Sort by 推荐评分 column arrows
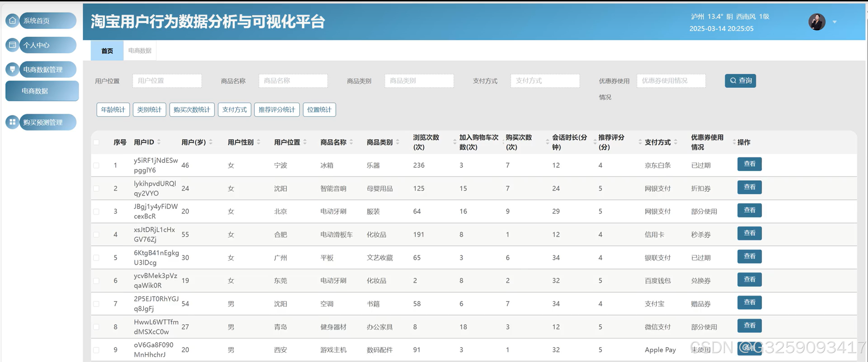Screen dimensions: 868x362 [x=640, y=142]
